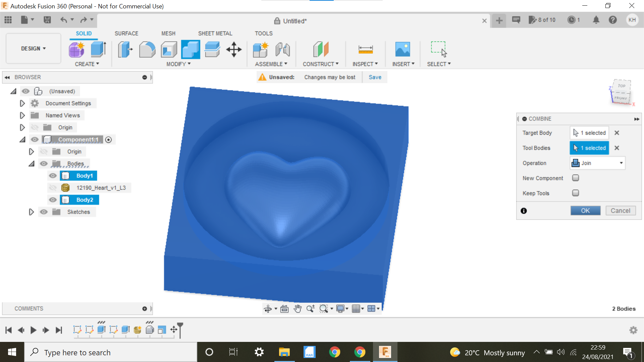Viewport: 644px width, 362px height.
Task: Expand the Document Settings node
Action: 22,103
